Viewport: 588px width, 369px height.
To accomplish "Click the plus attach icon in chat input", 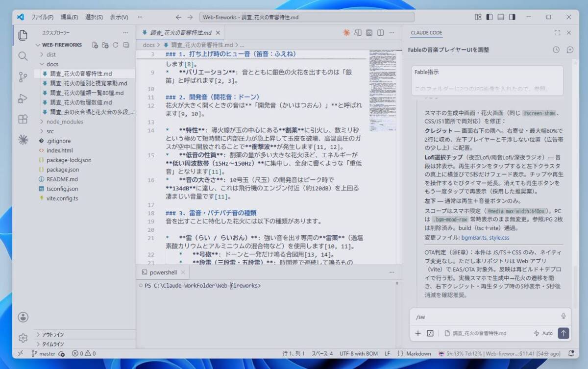I will [x=418, y=333].
